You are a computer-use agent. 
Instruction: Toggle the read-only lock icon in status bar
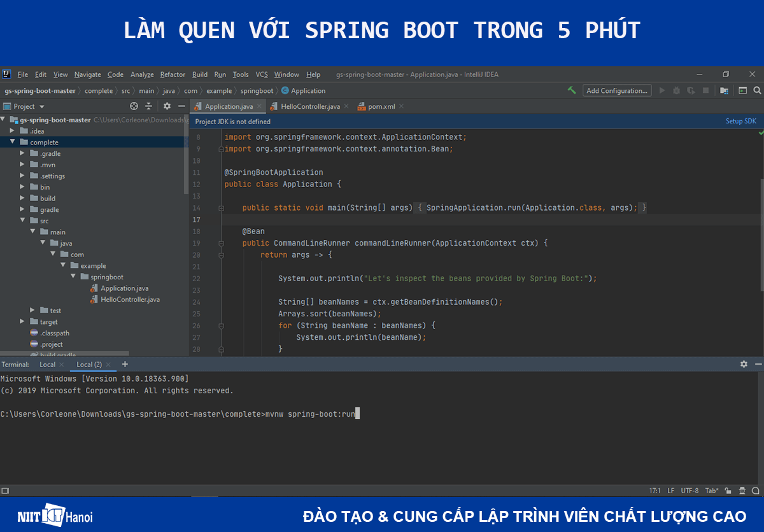pyautogui.click(x=728, y=491)
